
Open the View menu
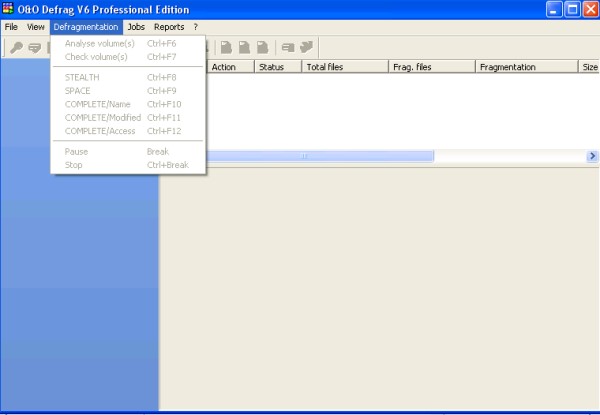[x=36, y=27]
